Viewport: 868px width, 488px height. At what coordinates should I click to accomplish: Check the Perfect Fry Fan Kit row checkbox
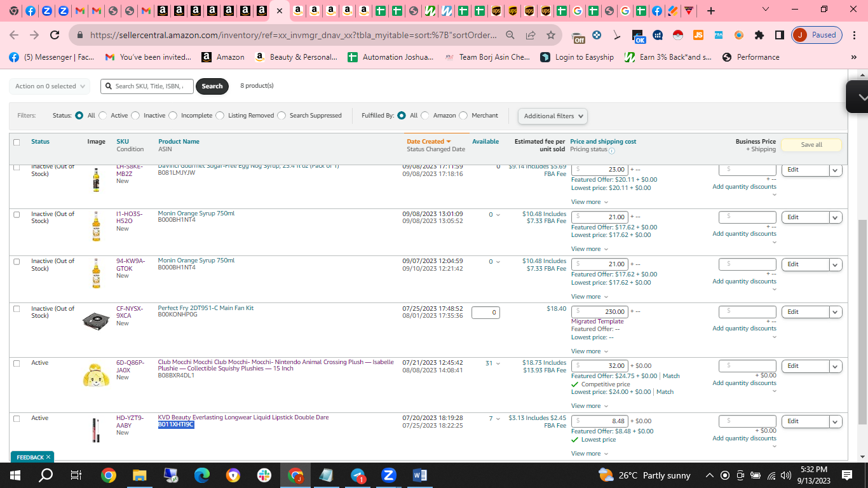point(17,309)
